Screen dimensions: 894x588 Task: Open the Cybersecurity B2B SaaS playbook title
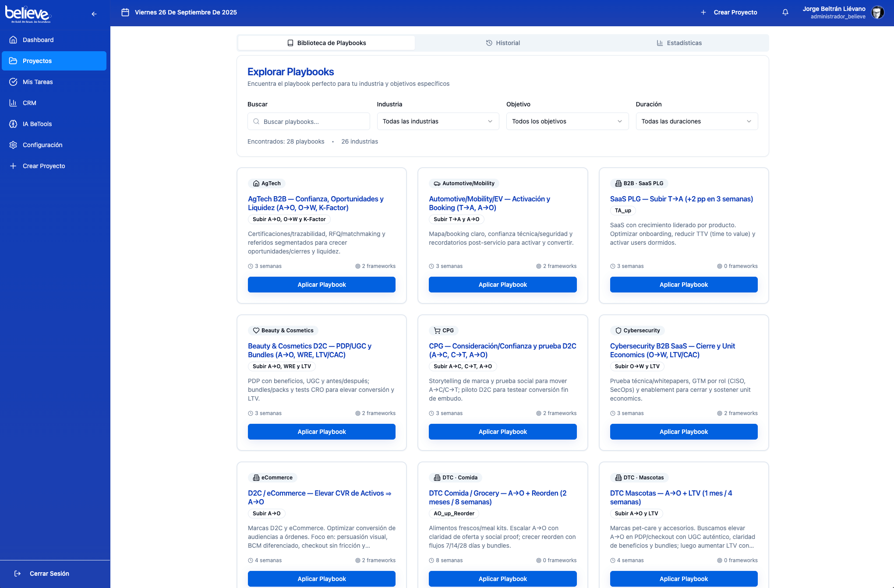tap(672, 350)
